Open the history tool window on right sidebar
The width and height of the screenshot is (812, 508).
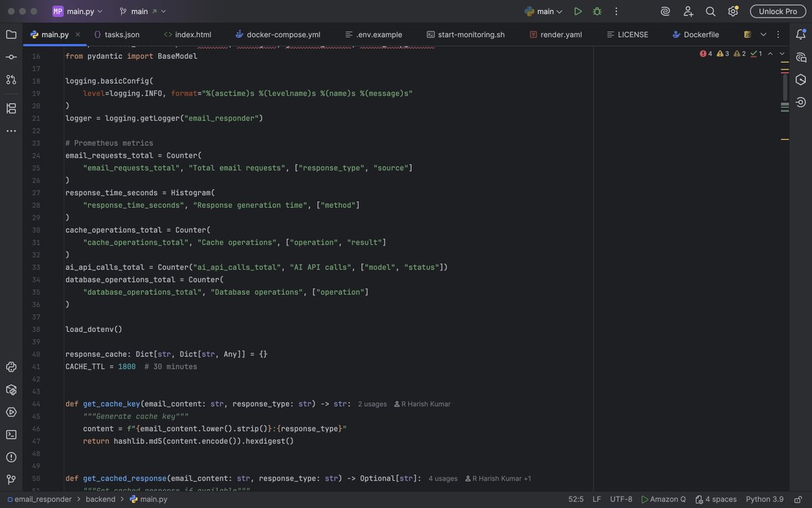point(800,102)
